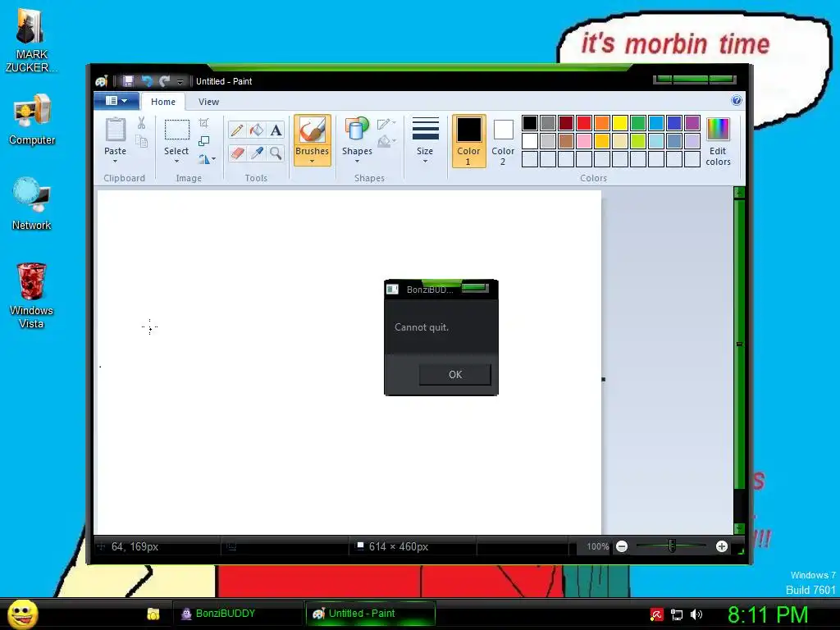The height and width of the screenshot is (630, 840).
Task: Open the Size line thickness dropdown
Action: tap(425, 140)
